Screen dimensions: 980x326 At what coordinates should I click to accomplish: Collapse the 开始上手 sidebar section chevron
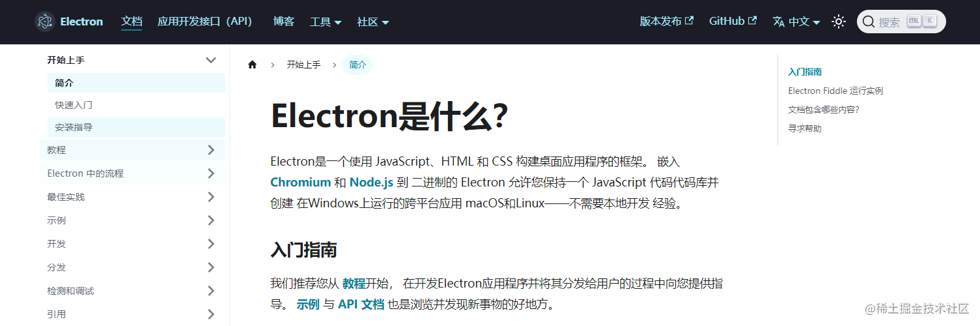[x=211, y=60]
